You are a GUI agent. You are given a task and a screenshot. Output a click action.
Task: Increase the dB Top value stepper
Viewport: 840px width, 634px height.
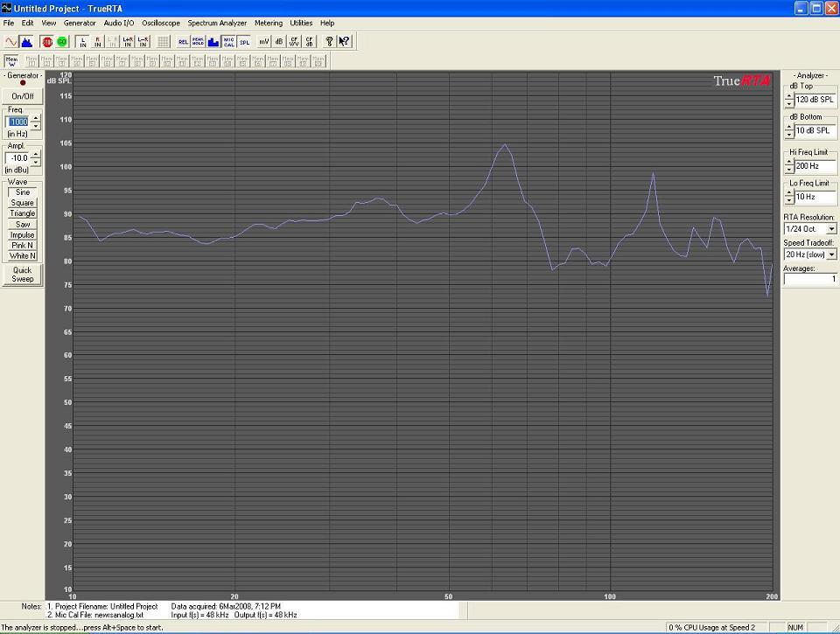789,96
